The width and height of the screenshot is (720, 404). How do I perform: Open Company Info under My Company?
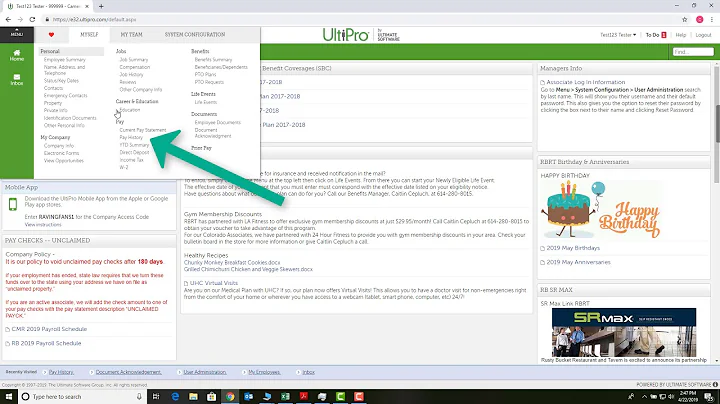[59, 146]
